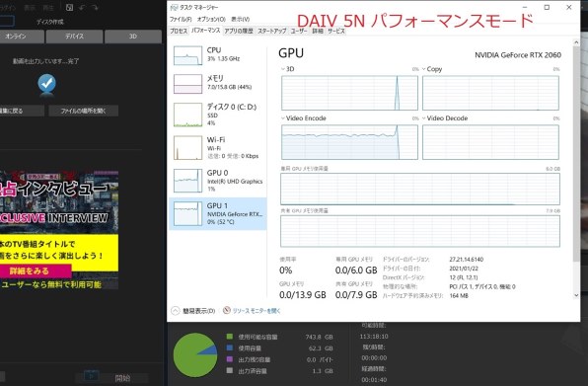Click hardware reserved memory value 164 MB
The height and width of the screenshot is (386, 588).
459,295
